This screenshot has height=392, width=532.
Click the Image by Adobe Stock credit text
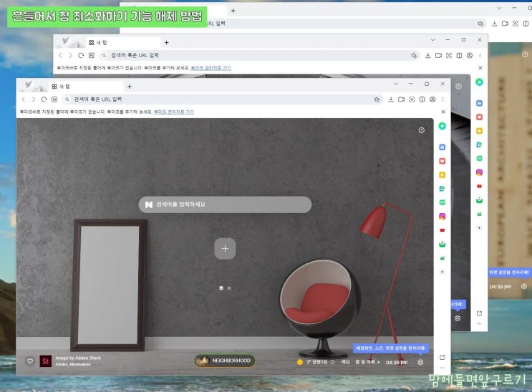point(78,358)
